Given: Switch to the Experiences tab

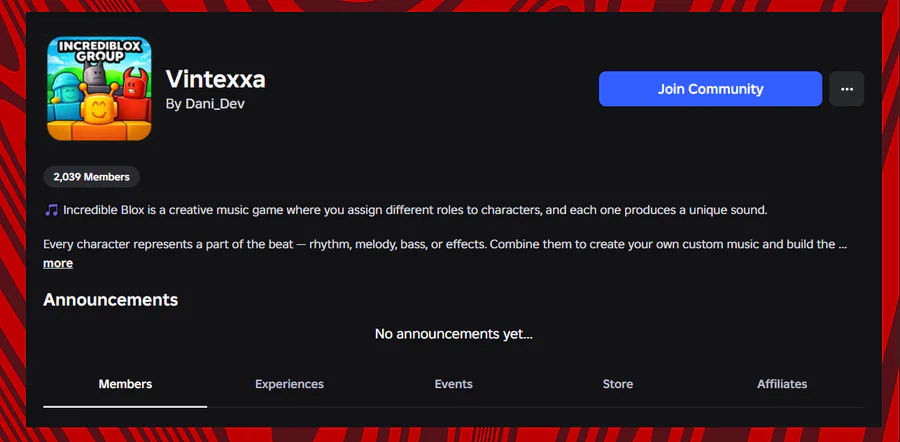Looking at the screenshot, I should (289, 384).
